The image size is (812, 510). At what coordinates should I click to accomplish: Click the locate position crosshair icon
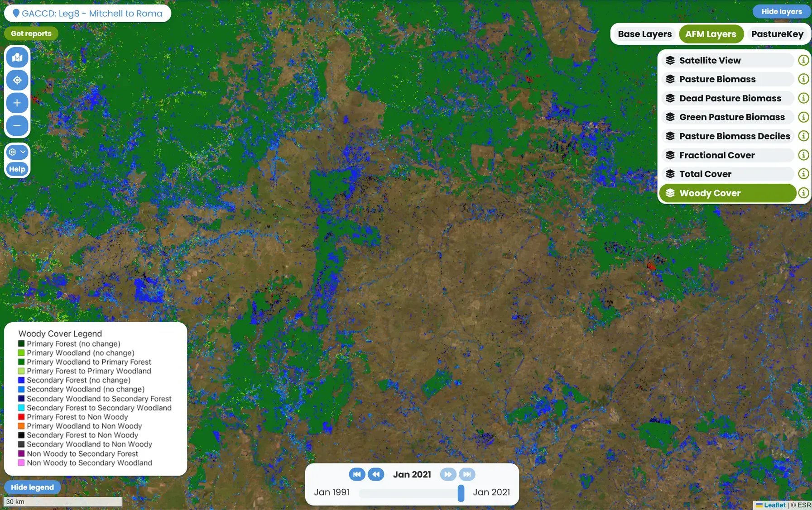tap(17, 80)
